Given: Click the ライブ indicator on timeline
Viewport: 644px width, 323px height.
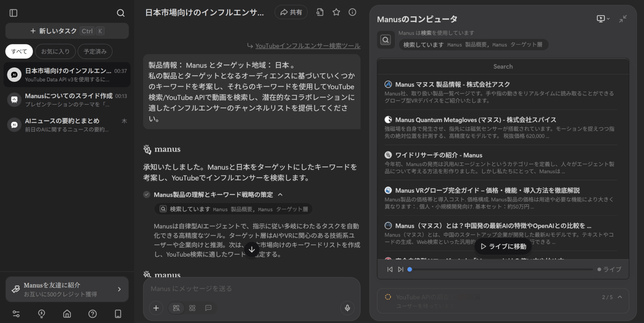Looking at the screenshot, I should click(x=609, y=269).
